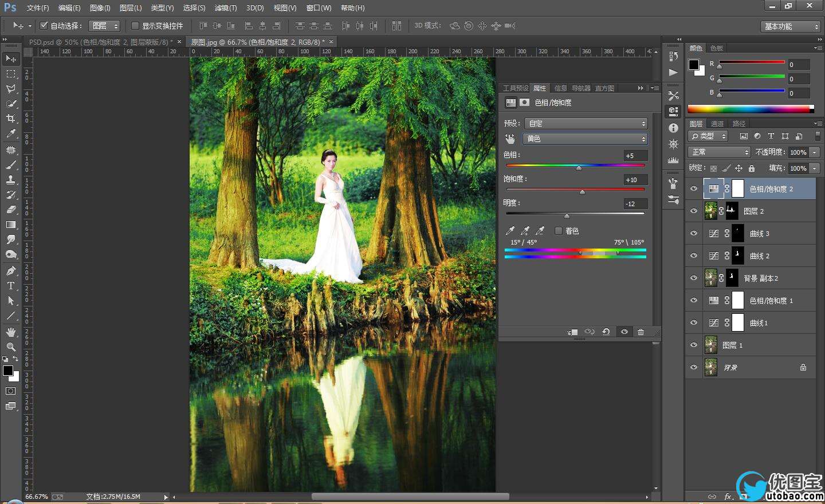Select the Gradient tool

(x=11, y=225)
